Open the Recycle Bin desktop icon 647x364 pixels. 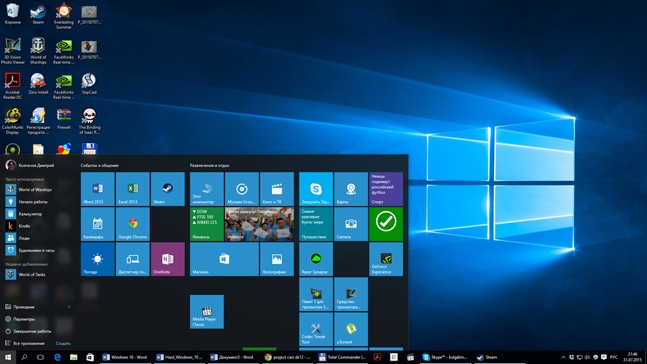(12, 13)
